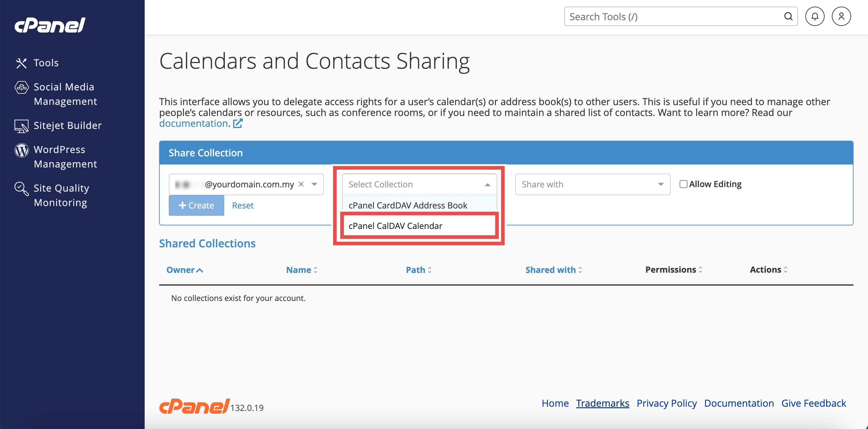868x429 pixels.
Task: Click the WordPress logo icon
Action: [x=21, y=150]
